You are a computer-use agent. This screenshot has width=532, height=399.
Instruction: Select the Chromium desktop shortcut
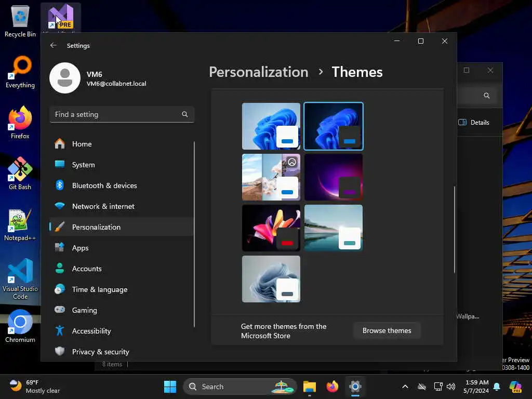click(x=20, y=326)
